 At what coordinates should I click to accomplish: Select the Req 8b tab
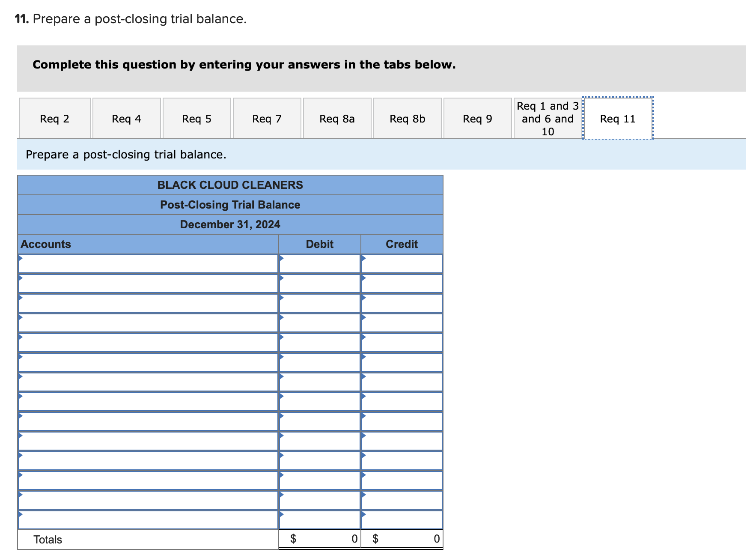click(407, 118)
